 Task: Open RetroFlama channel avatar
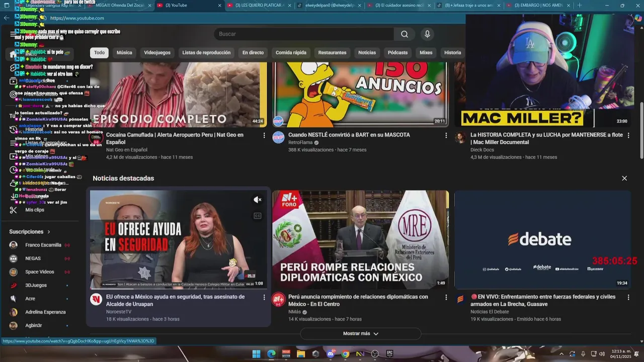click(x=278, y=137)
